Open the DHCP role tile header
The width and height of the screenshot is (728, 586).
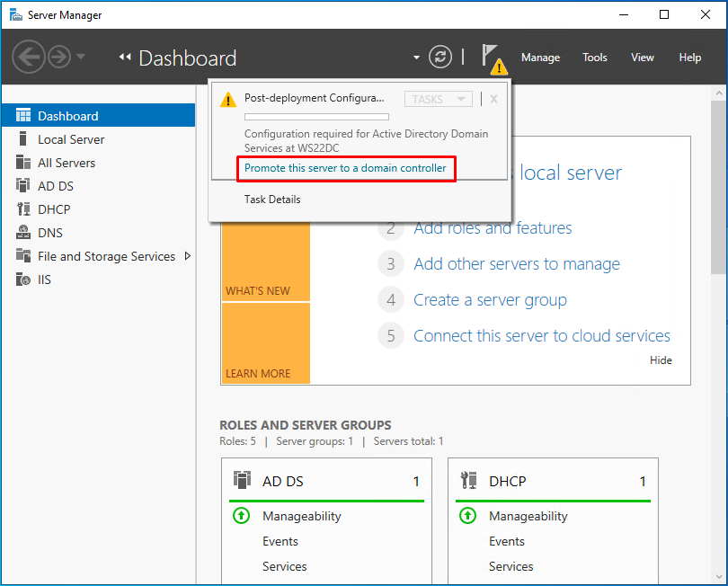(553, 481)
